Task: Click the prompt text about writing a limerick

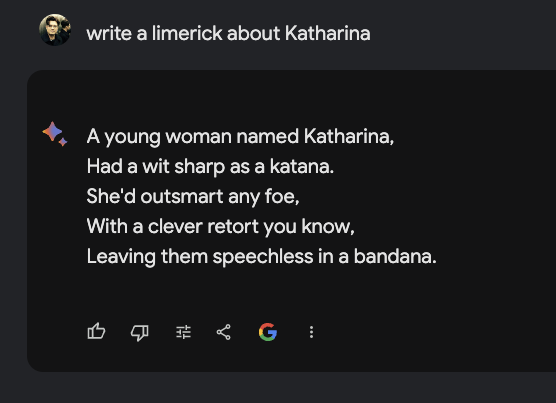Action: pos(228,34)
